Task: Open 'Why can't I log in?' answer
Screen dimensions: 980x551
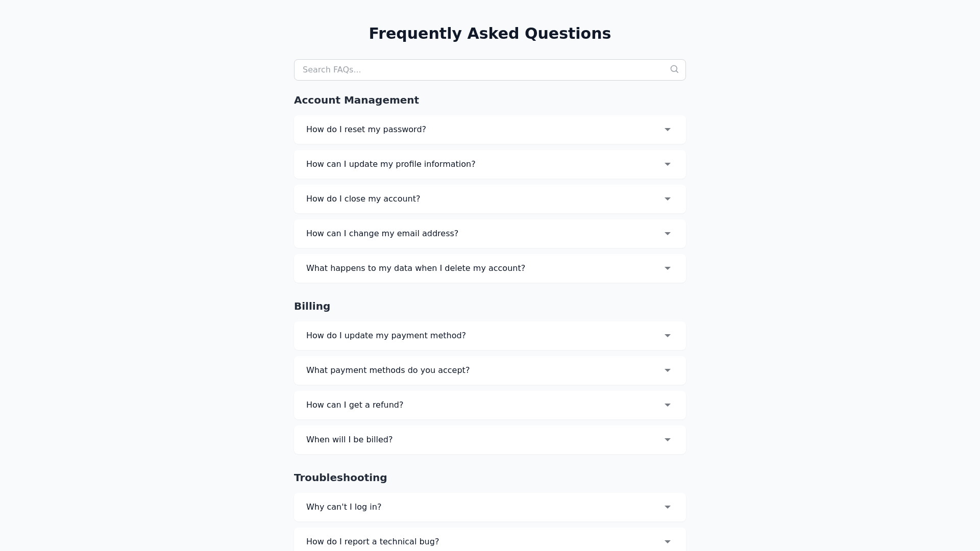Action: point(344,507)
